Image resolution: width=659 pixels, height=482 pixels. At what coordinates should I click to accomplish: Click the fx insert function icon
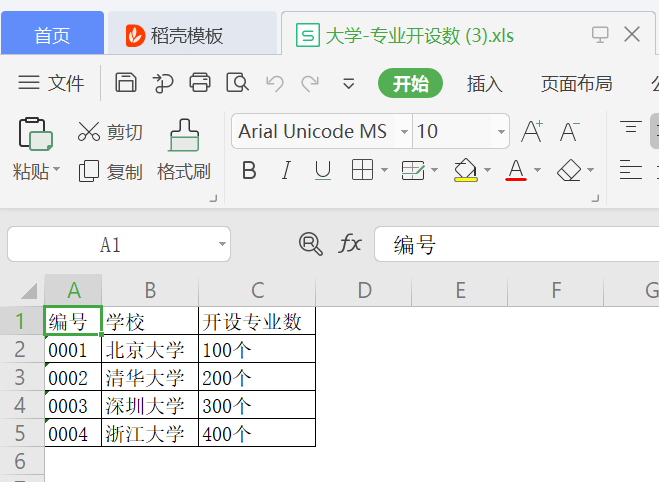coord(350,244)
